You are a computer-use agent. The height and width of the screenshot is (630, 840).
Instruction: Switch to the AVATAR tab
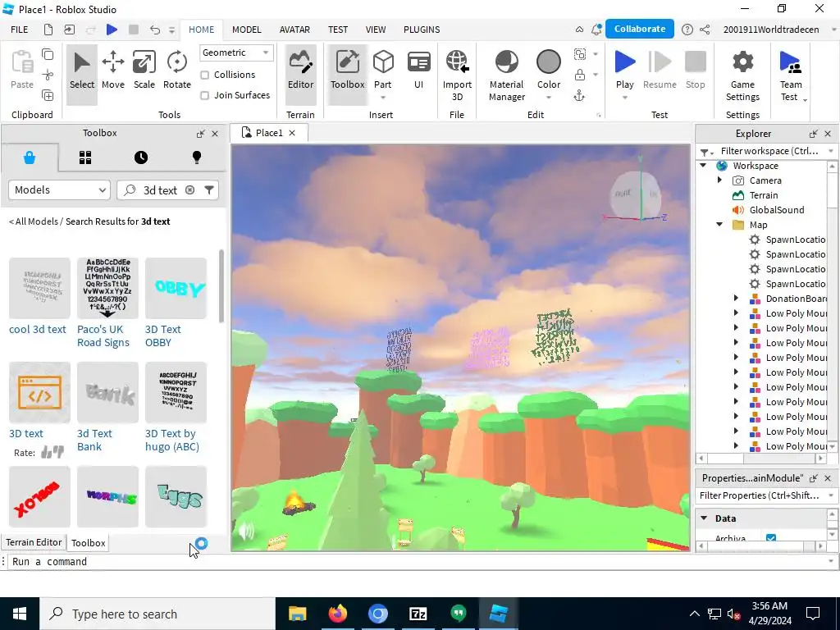(294, 30)
